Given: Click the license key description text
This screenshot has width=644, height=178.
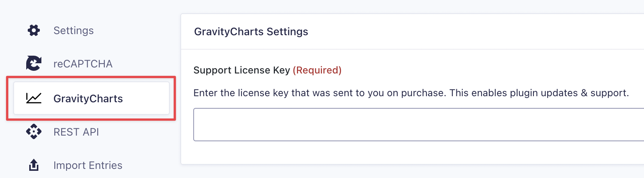Looking at the screenshot, I should tap(411, 93).
